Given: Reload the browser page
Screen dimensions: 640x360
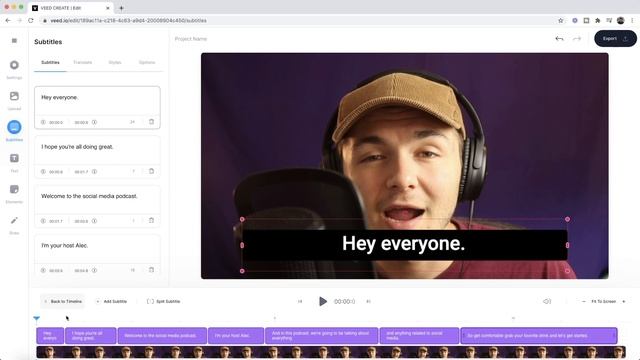Looking at the screenshot, I should (31, 20).
